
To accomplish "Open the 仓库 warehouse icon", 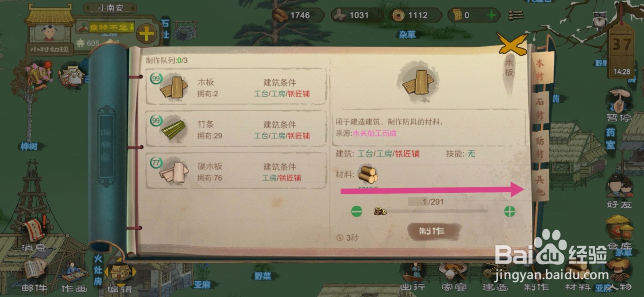I will [620, 233].
